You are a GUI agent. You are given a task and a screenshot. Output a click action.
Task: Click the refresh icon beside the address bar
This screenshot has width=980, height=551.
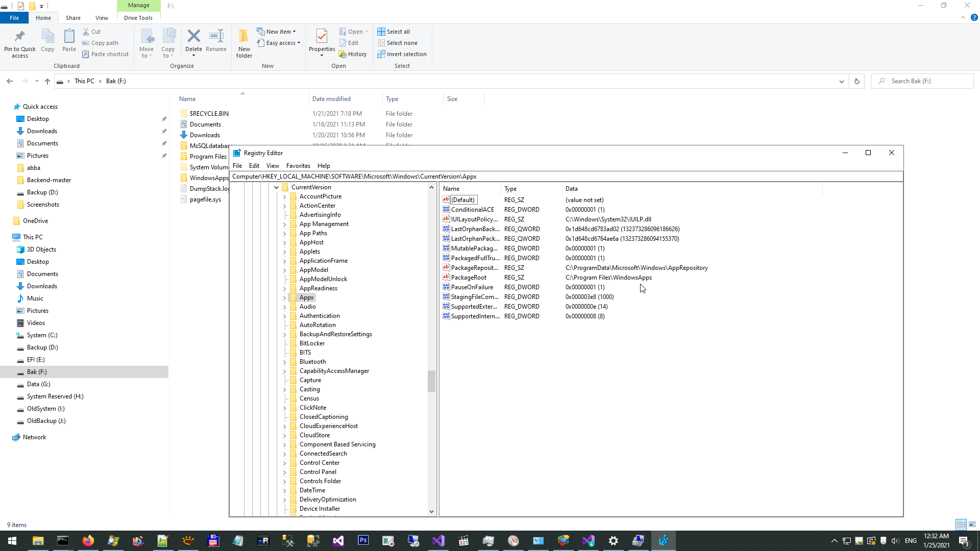click(x=857, y=81)
